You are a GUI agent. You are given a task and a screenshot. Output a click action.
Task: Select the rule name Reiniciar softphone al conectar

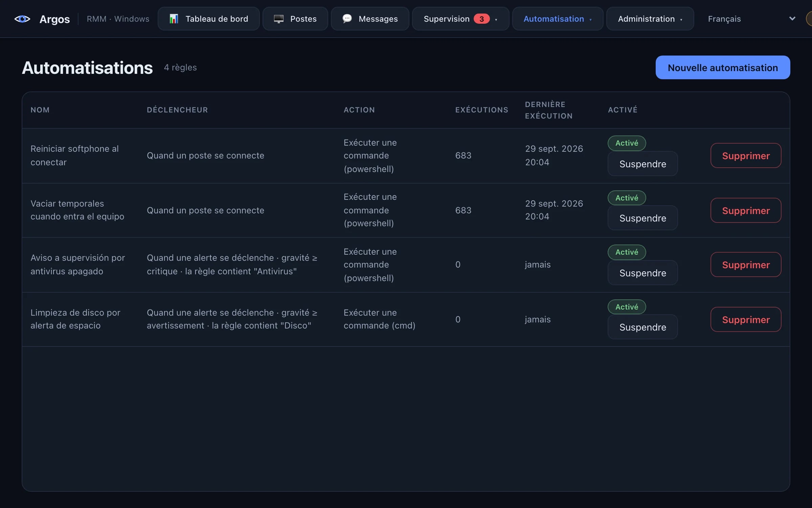[74, 155]
